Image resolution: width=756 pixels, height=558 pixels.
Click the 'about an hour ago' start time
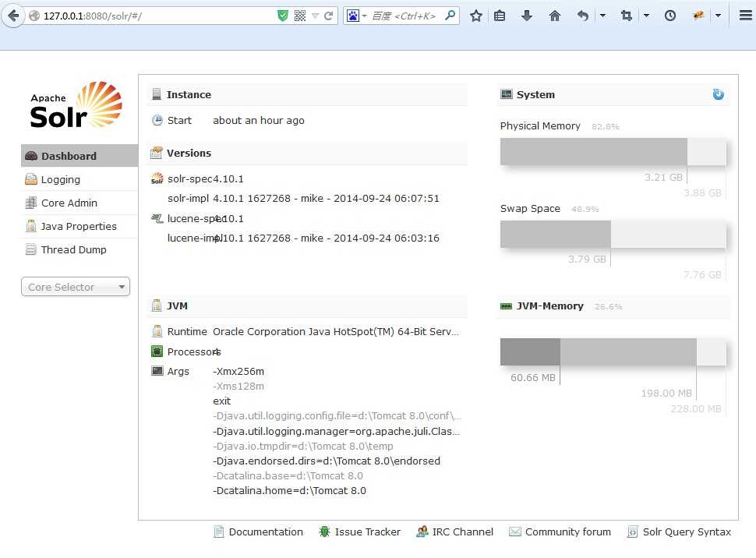259,121
